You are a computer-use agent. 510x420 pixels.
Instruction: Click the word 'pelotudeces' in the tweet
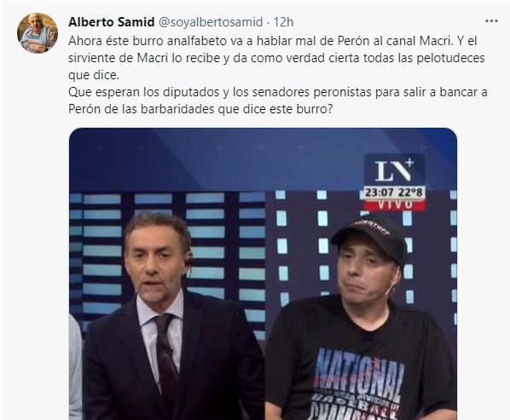click(450, 58)
